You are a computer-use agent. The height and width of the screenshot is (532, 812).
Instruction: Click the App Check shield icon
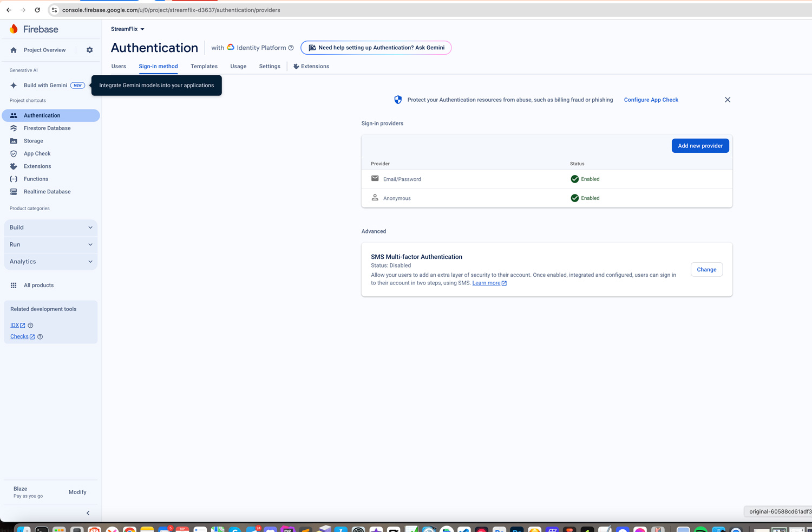(x=14, y=154)
